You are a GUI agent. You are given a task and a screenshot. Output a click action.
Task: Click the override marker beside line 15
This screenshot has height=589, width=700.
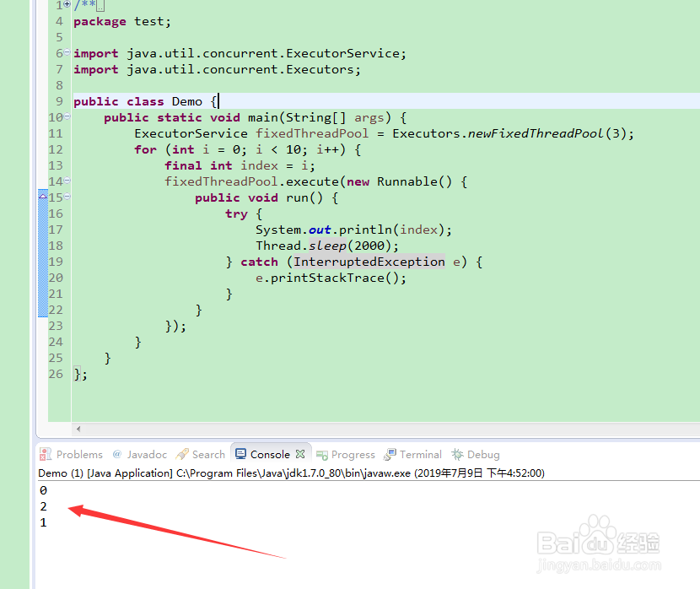(43, 196)
